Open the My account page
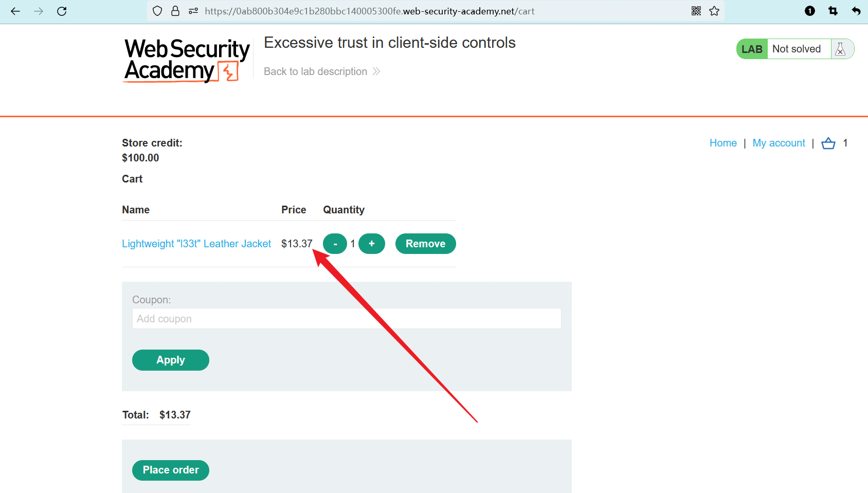The height and width of the screenshot is (493, 868). coord(779,143)
